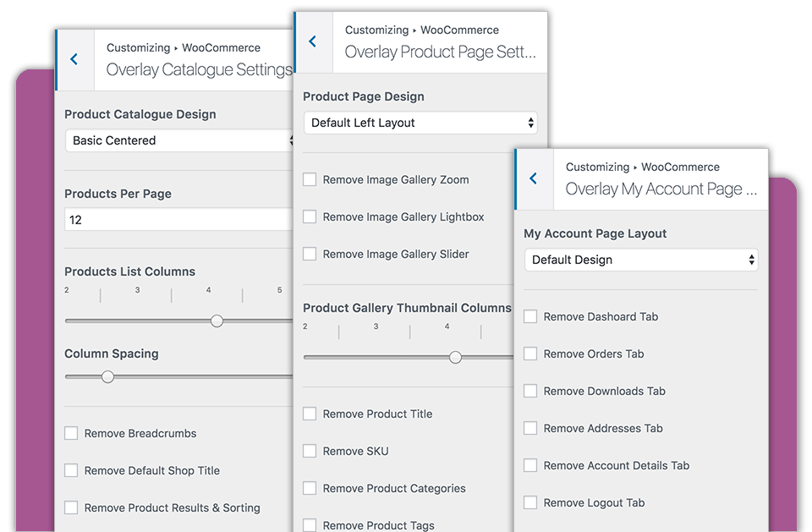Toggle Remove Logout Tab checkbox
The height and width of the screenshot is (532, 812).
[531, 502]
